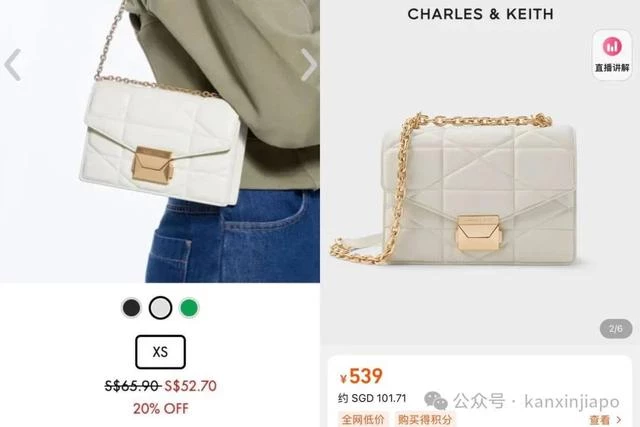Click the crossed-out S$65.90 original price
Screen dimensions: 640x427
(132, 386)
